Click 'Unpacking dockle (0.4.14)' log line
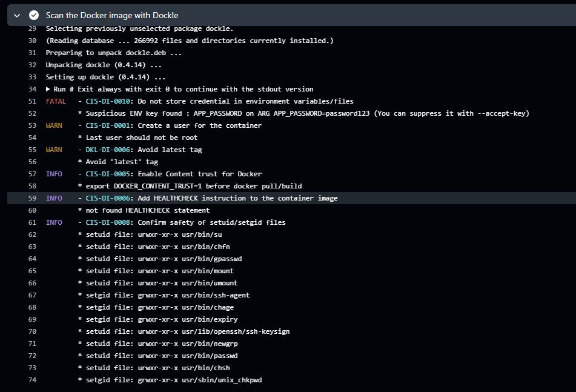576x392 pixels. (x=104, y=65)
